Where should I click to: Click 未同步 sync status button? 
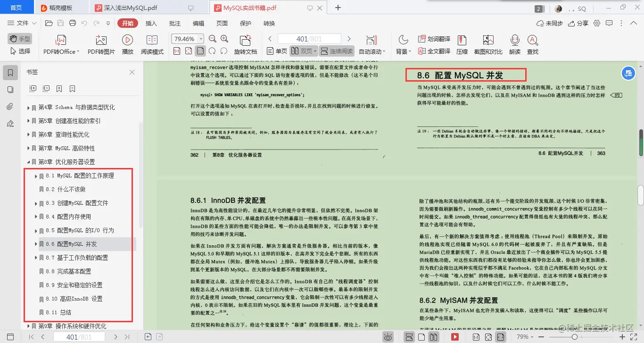pos(550,23)
